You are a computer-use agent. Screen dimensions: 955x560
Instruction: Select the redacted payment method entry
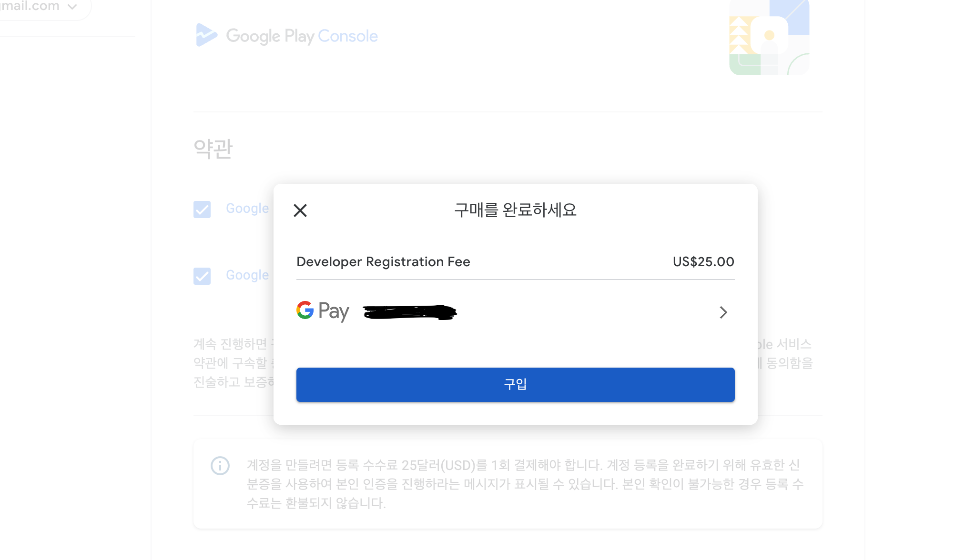click(410, 312)
